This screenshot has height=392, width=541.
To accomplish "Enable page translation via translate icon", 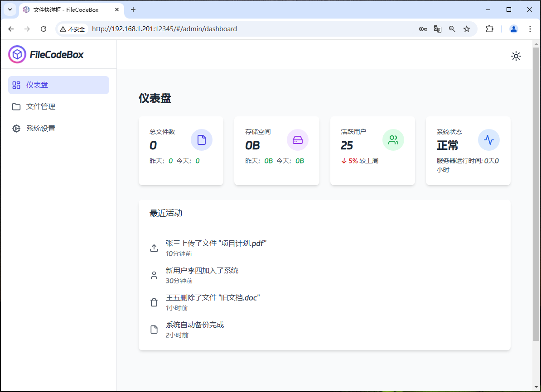I will pyautogui.click(x=437, y=29).
